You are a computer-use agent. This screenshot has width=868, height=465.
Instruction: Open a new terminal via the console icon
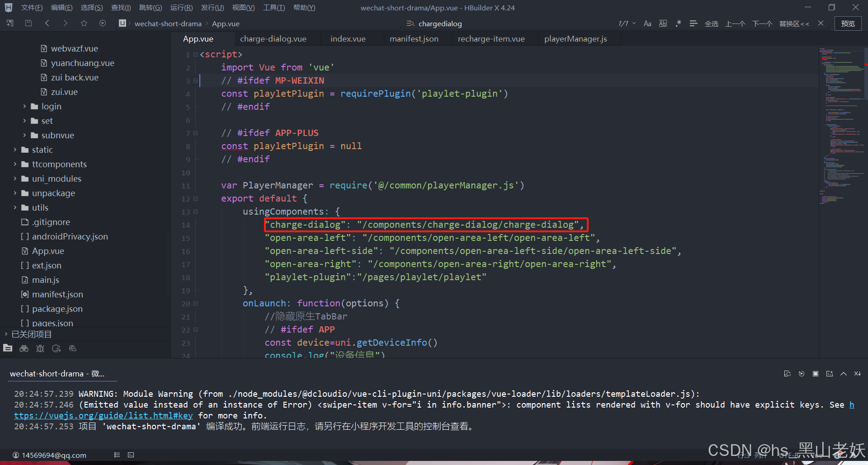pyautogui.click(x=829, y=374)
